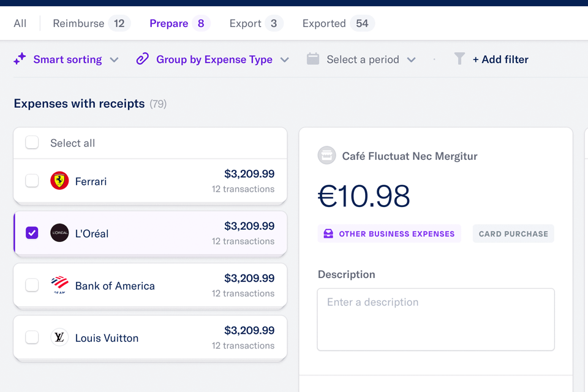This screenshot has height=392, width=588.
Task: Click the chevron after Group by Expense Type
Action: click(285, 60)
